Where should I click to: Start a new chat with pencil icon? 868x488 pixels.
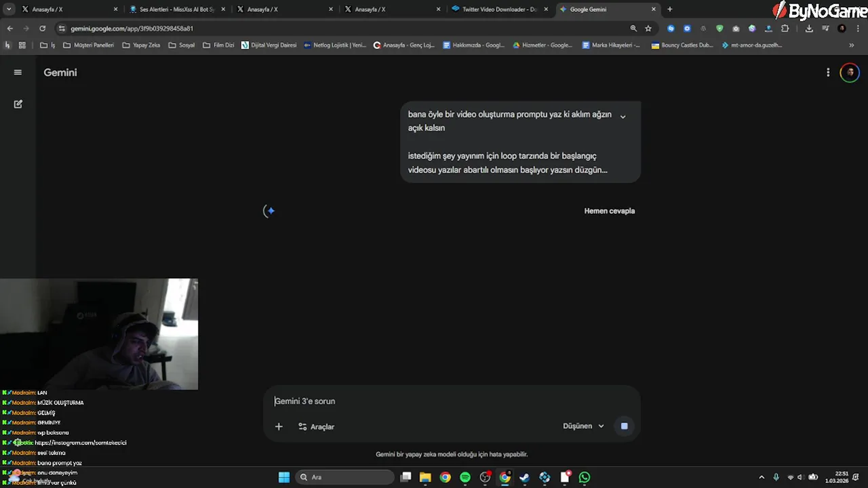coord(18,104)
